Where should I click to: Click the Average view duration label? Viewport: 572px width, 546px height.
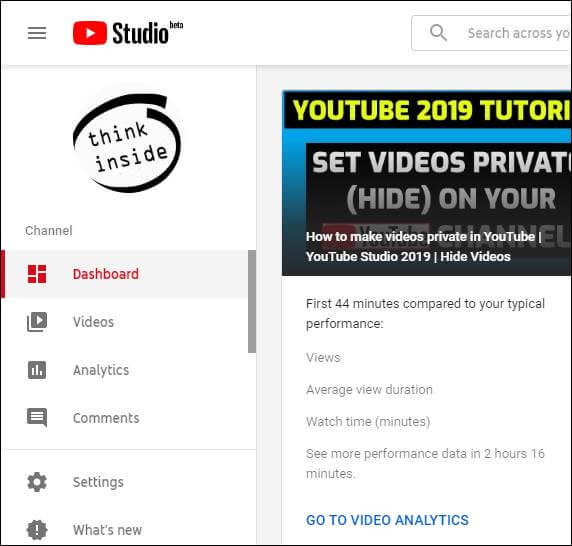(x=369, y=390)
